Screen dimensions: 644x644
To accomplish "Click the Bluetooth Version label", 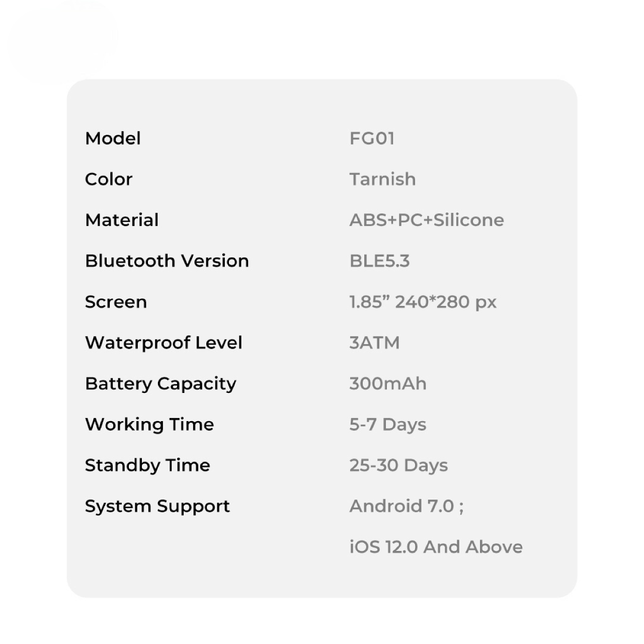I will [167, 261].
